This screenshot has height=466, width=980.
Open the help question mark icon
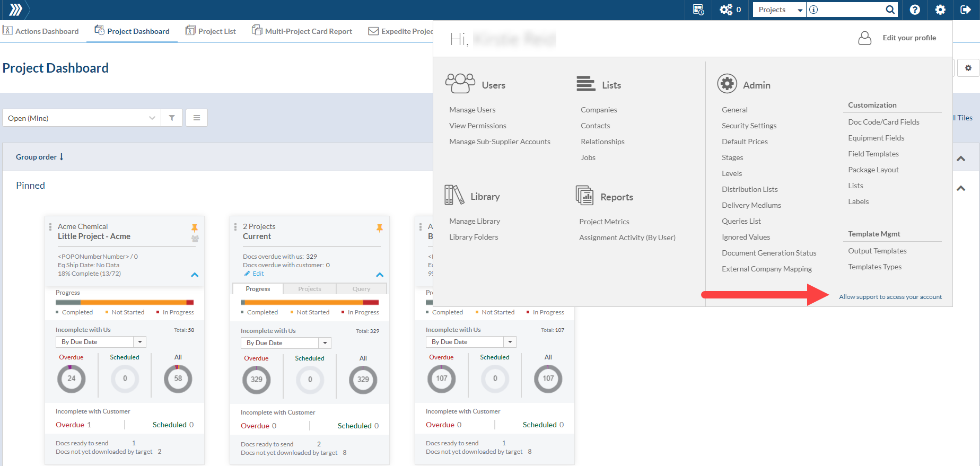coord(915,10)
